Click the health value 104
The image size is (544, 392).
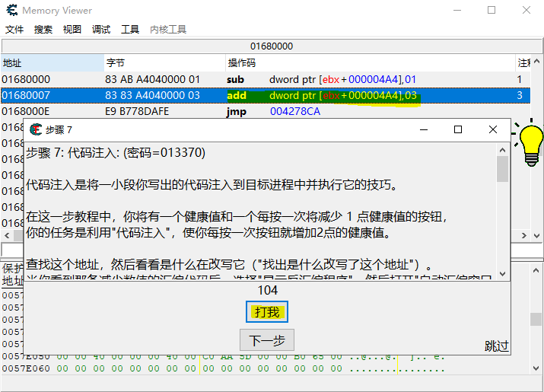[x=268, y=290]
